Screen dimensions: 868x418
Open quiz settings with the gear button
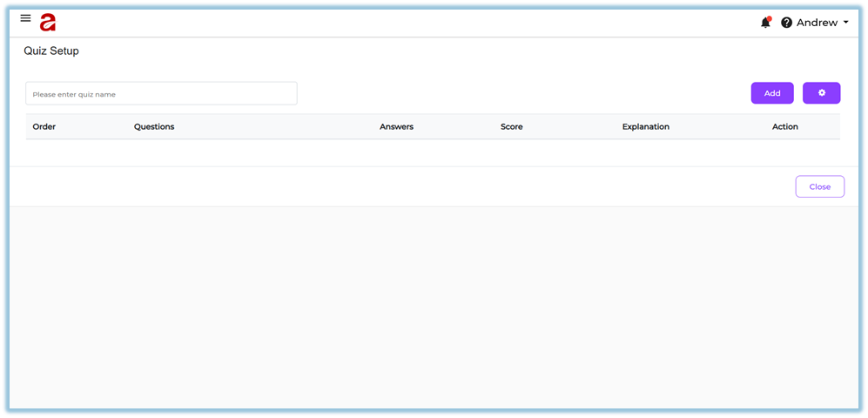click(x=821, y=93)
